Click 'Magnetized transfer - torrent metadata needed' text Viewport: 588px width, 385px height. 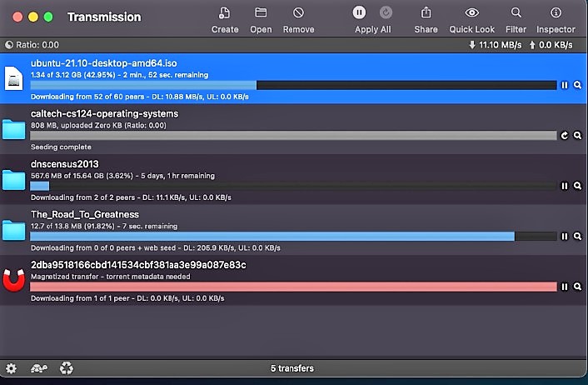[x=110, y=277]
